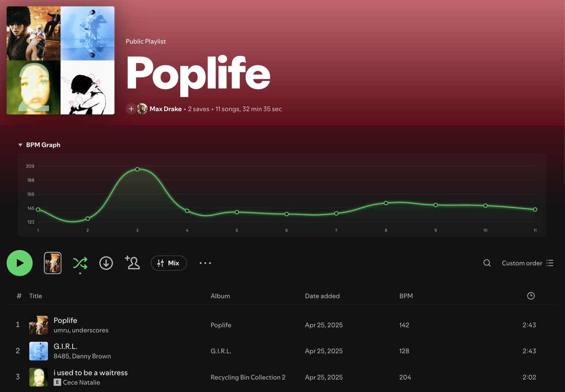
Task: Open the Mix button
Action: pos(169,263)
